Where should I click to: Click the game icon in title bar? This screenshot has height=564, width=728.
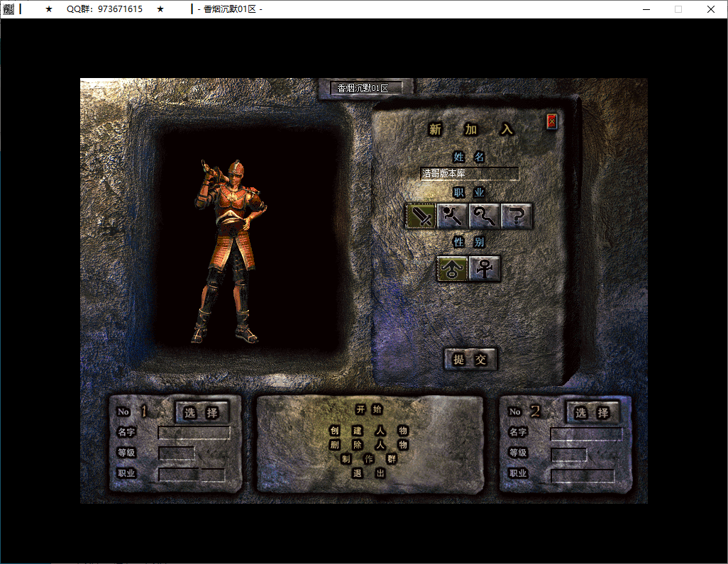[9, 9]
